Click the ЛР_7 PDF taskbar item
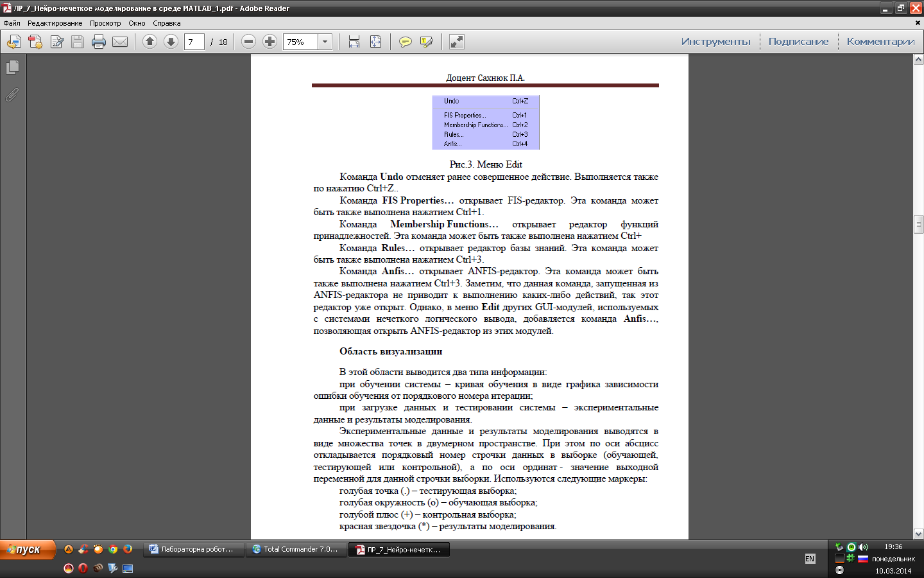This screenshot has width=924, height=578. tap(399, 549)
